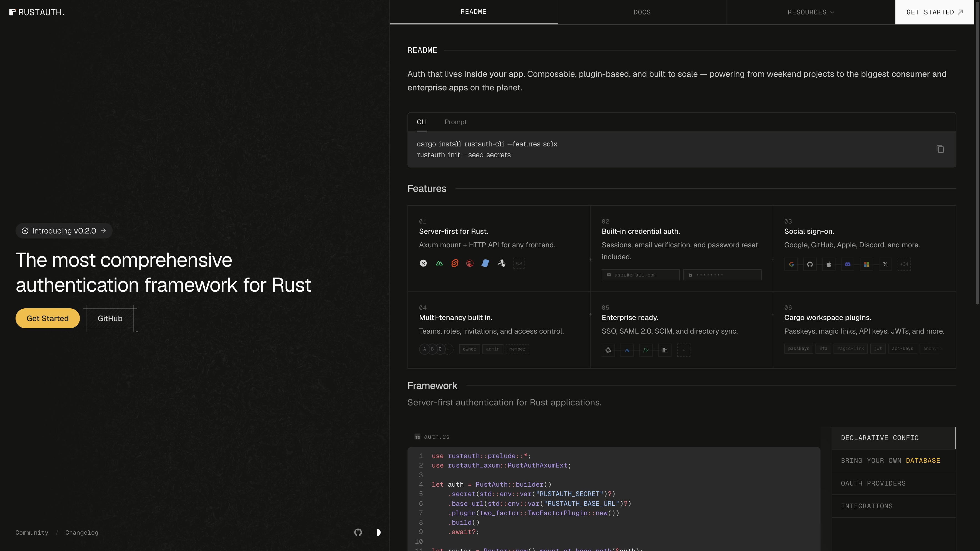Click the 2fa plugin tag
Screen dimensions: 980x551
point(823,349)
